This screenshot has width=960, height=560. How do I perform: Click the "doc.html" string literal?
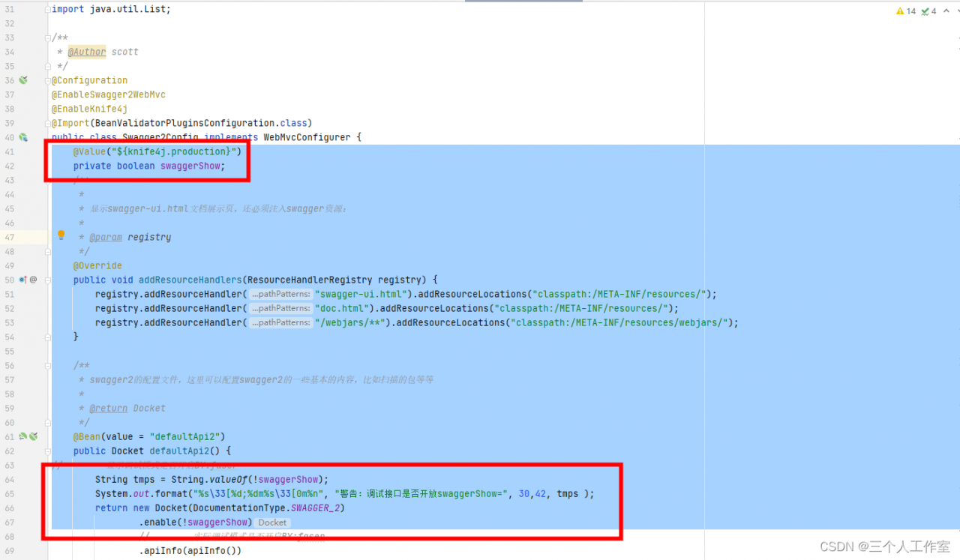tap(342, 308)
